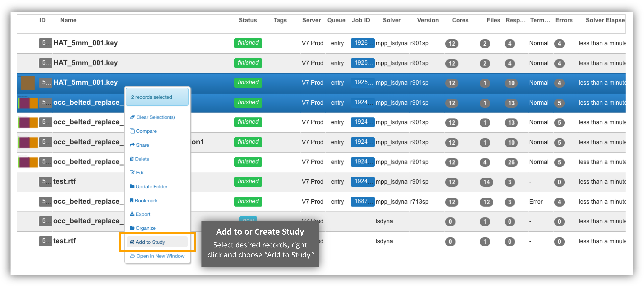
Task: Click the Errors column header
Action: coord(564,20)
